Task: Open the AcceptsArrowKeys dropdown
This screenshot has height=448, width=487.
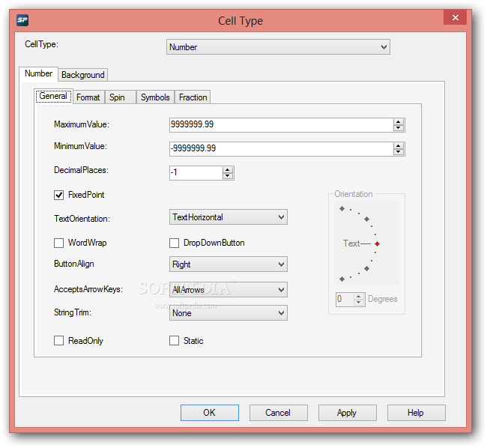Action: click(229, 290)
